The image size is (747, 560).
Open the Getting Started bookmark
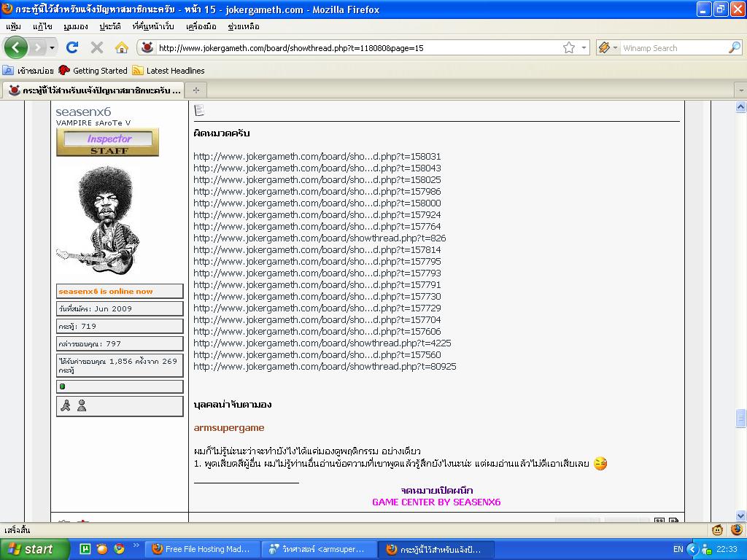coord(93,71)
